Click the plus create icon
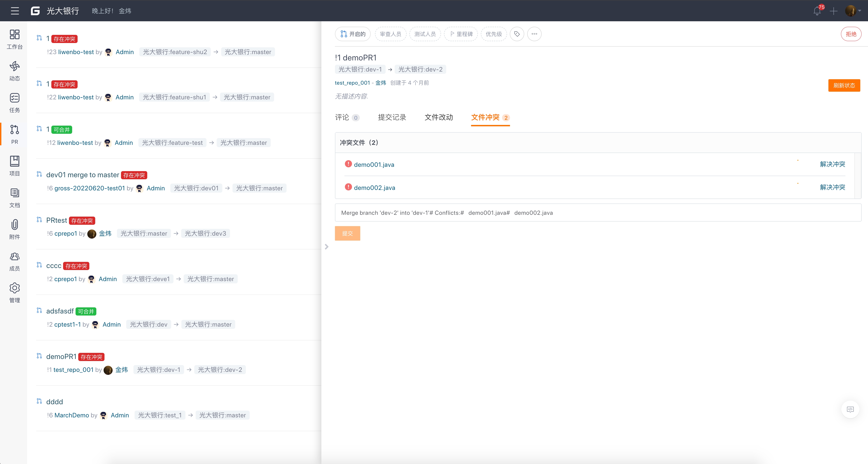This screenshot has width=868, height=464. [x=834, y=11]
